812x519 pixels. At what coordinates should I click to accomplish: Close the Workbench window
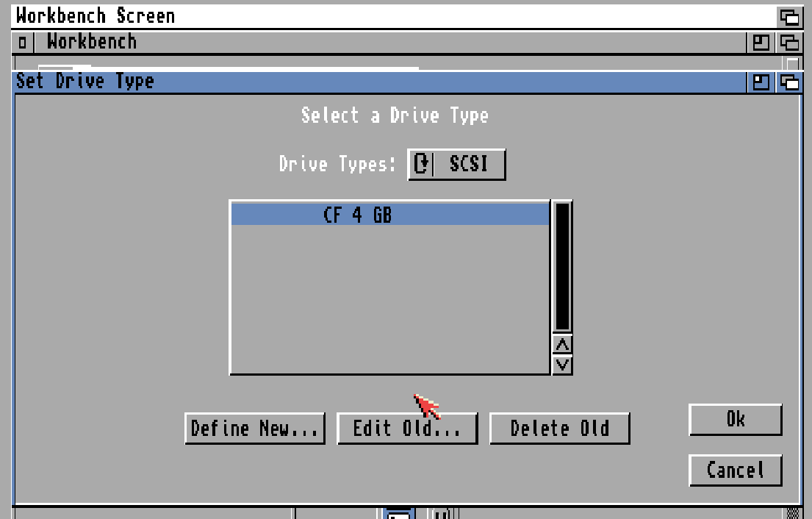[x=23, y=42]
